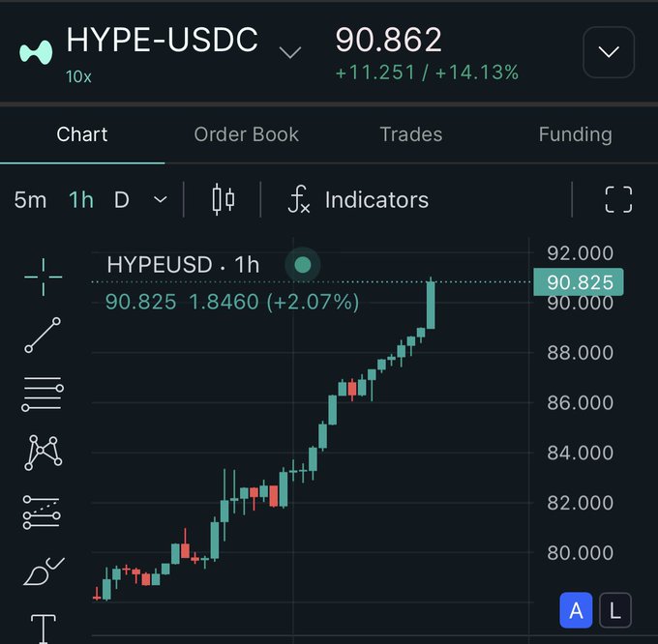Click the +11.251 / +14.13% change text
The height and width of the screenshot is (644, 658).
[x=427, y=73]
